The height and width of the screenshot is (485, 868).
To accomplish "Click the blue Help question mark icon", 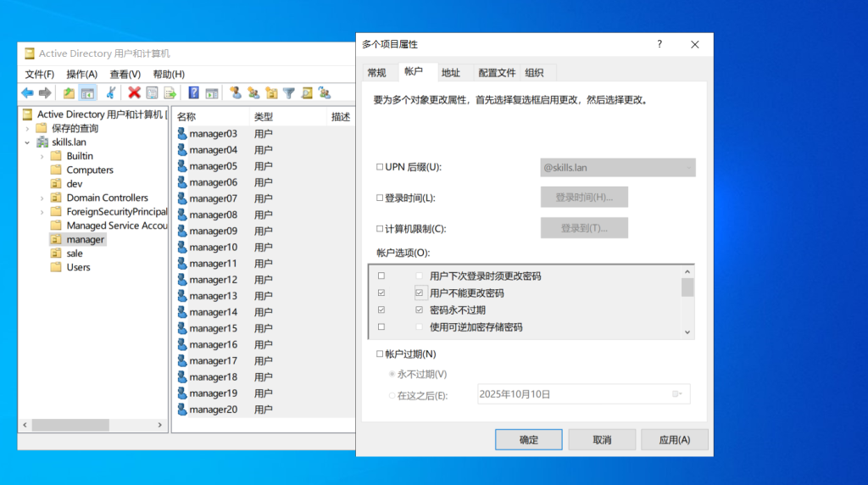I will 193,93.
